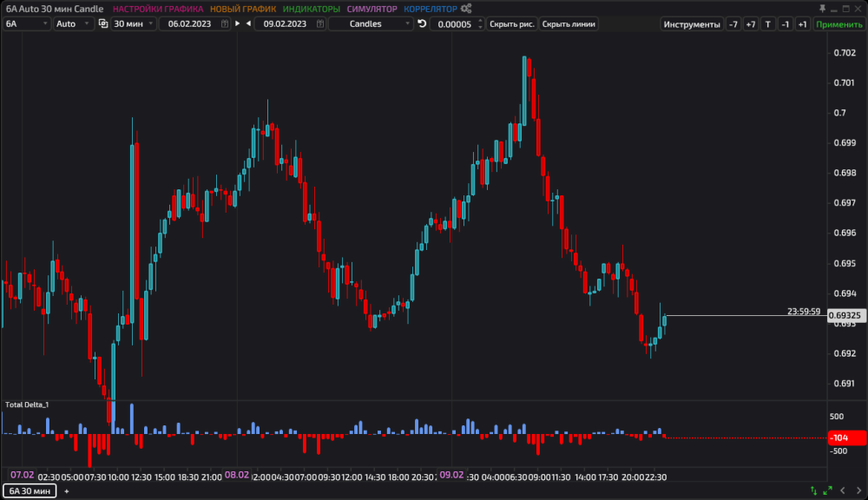Open the ИНДИКАТОРЫ menu
The height and width of the screenshot is (500, 868).
[311, 8]
